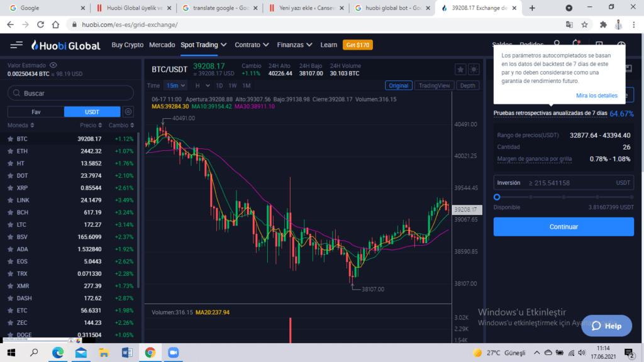Open the Learn menu item
Viewport: 644px width, 362px height.
[328, 45]
